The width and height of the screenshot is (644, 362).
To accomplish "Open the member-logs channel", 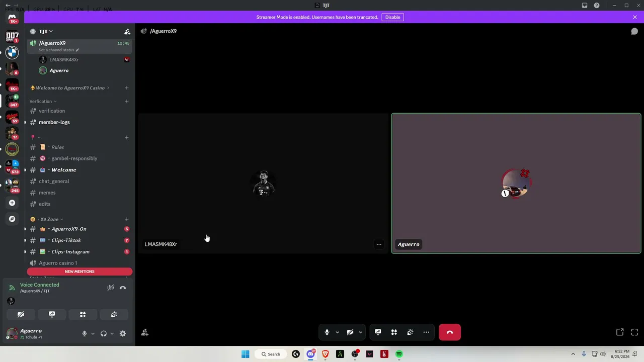I will 79,122.
